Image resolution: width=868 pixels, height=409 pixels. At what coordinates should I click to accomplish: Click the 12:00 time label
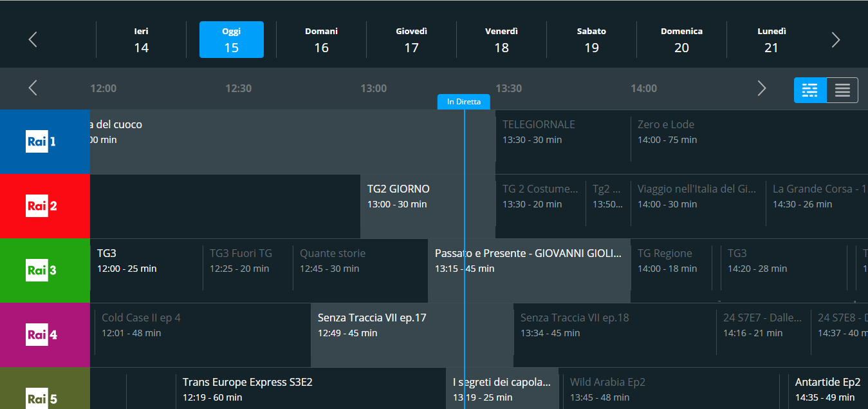pyautogui.click(x=104, y=88)
